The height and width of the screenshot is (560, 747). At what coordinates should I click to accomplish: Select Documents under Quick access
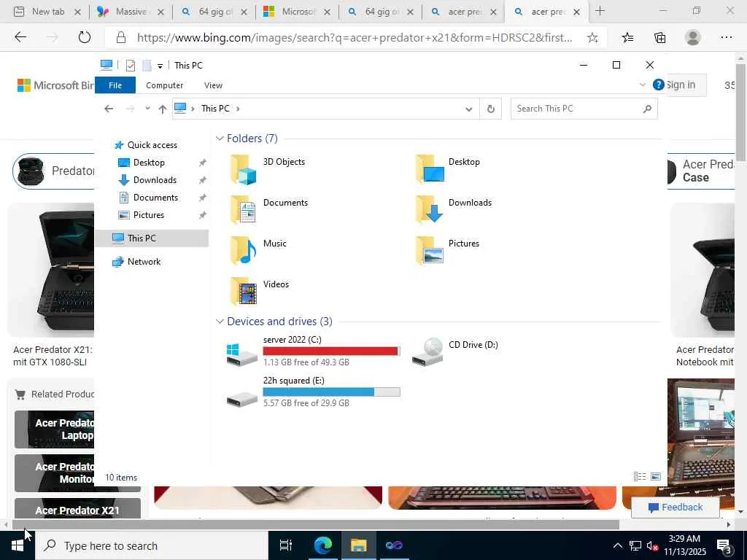155,198
